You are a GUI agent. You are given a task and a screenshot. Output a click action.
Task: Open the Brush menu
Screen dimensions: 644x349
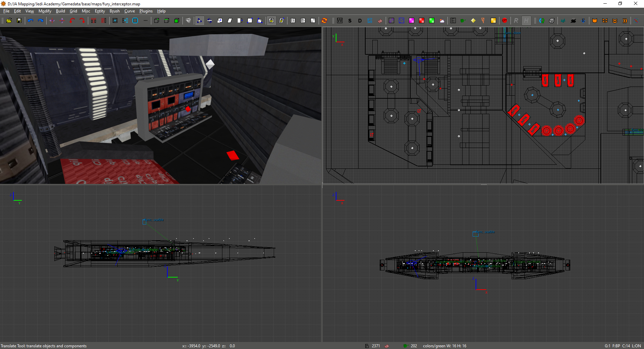(x=115, y=11)
